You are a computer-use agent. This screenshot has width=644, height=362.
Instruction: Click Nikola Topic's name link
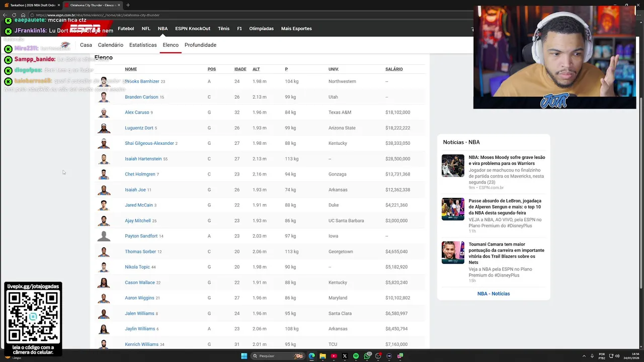(137, 267)
